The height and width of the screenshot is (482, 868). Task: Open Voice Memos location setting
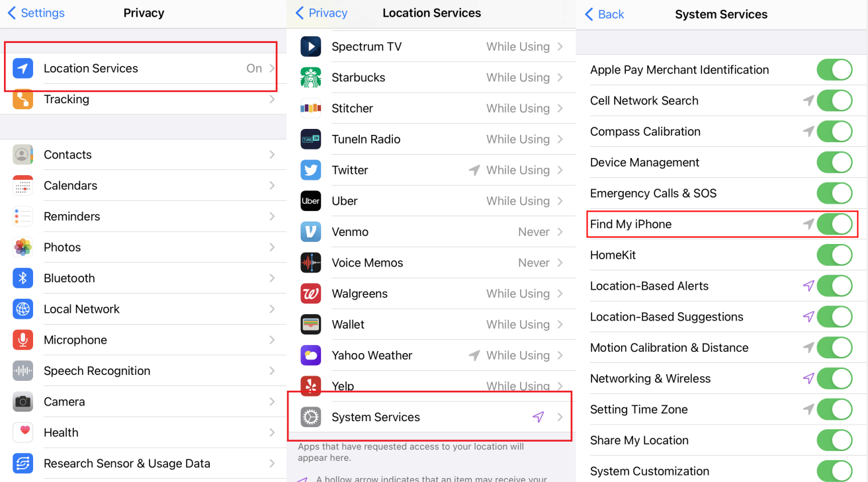pos(431,262)
